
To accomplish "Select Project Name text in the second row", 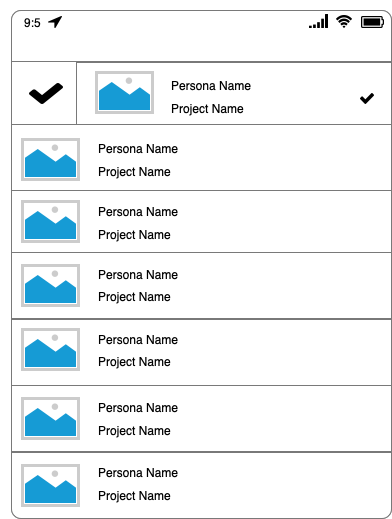I will pyautogui.click(x=134, y=172).
